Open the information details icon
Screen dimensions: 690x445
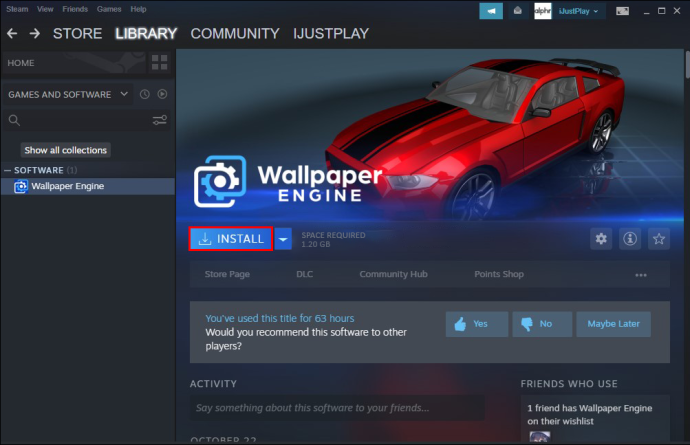(x=630, y=239)
